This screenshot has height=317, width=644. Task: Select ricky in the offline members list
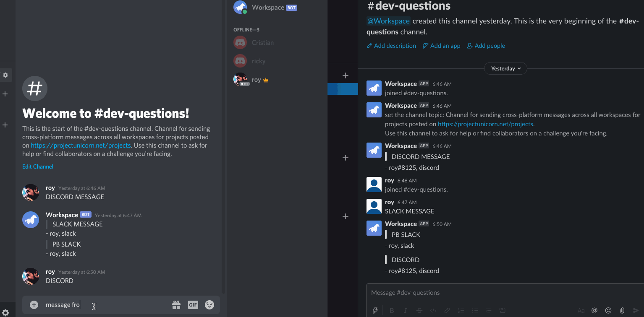pyautogui.click(x=276, y=61)
